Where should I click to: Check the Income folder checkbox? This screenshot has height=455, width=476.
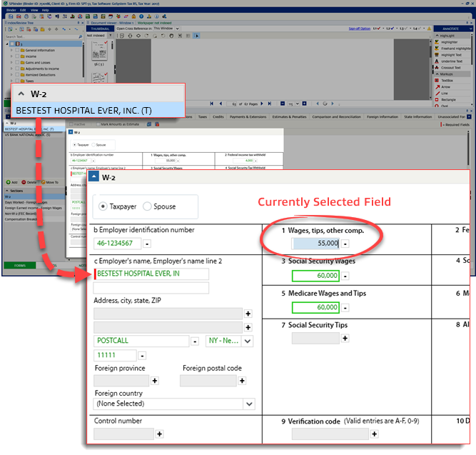point(18,57)
